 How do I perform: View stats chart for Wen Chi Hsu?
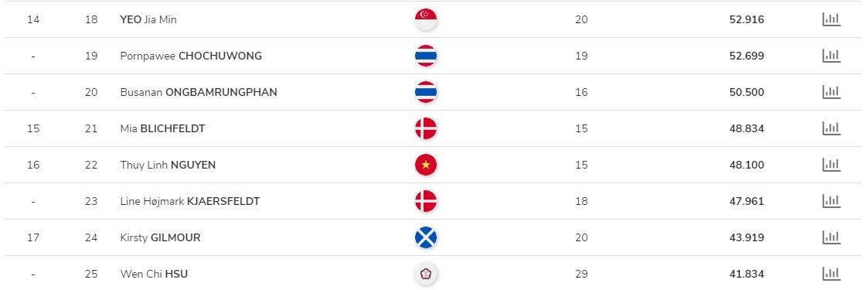tap(831, 274)
